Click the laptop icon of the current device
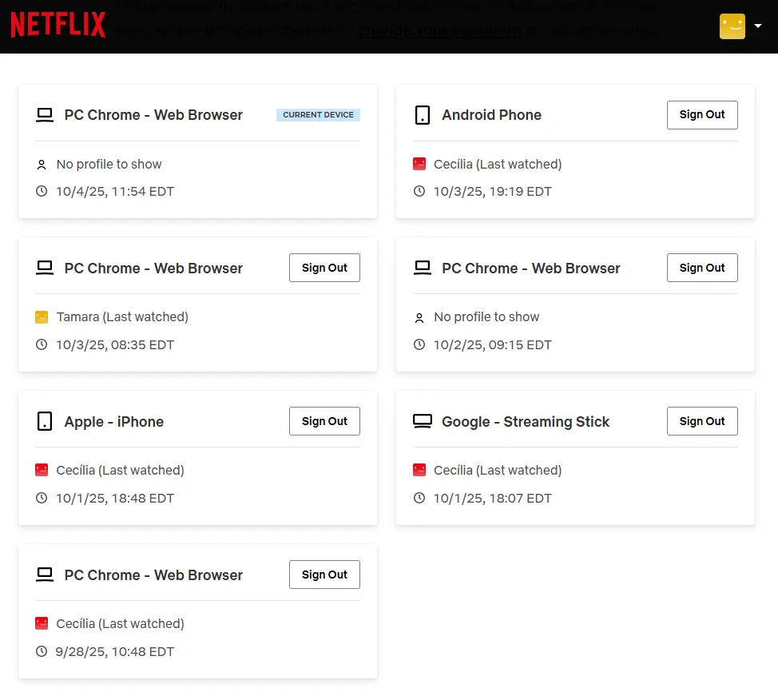The width and height of the screenshot is (778, 700). tap(45, 115)
